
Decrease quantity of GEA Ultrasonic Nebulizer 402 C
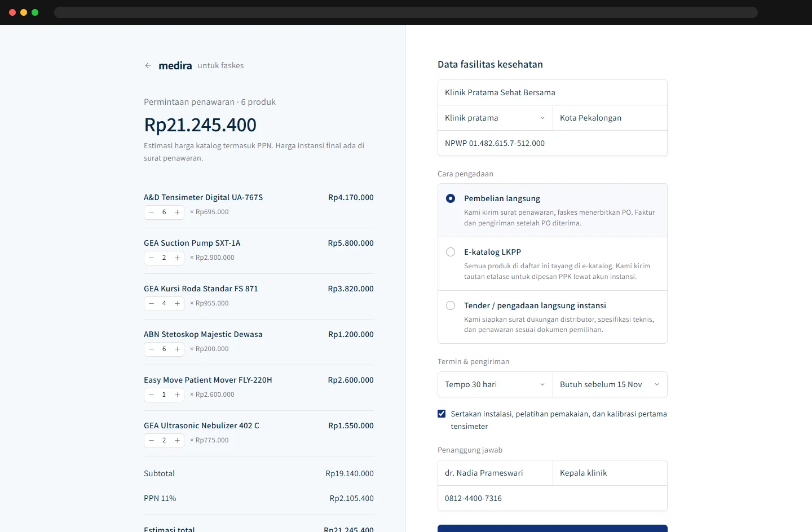[151, 441]
